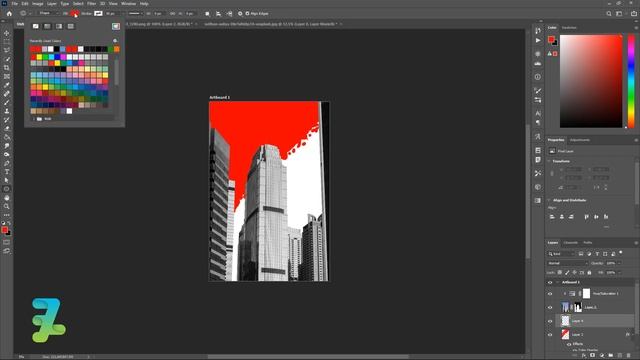The image size is (640, 360).
Task: Click the hue spectrum slider
Action: (x=631, y=81)
